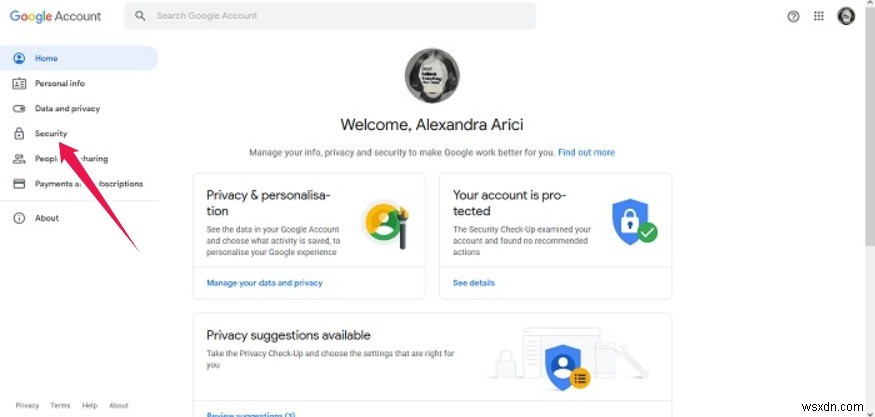The height and width of the screenshot is (417, 875).
Task: Select the Personal info card icon
Action: pyautogui.click(x=19, y=83)
